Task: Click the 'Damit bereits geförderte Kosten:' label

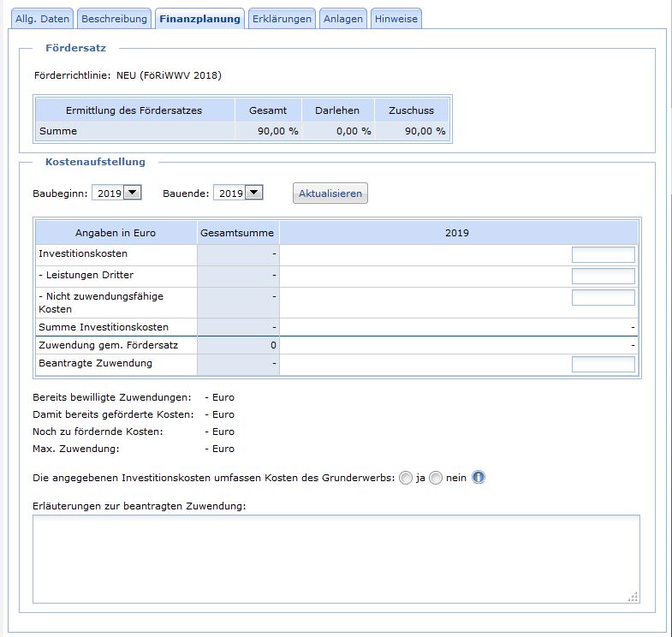Action: pyautogui.click(x=113, y=414)
